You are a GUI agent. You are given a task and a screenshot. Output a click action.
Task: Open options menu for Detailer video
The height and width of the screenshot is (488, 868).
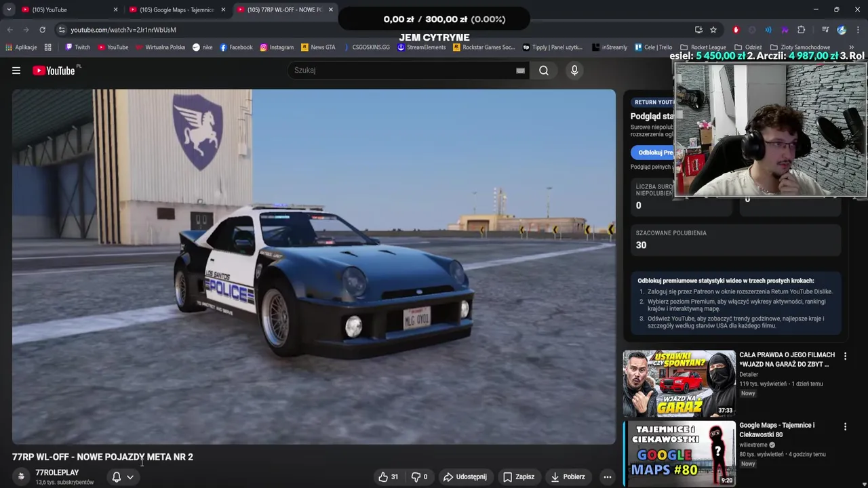pyautogui.click(x=845, y=356)
